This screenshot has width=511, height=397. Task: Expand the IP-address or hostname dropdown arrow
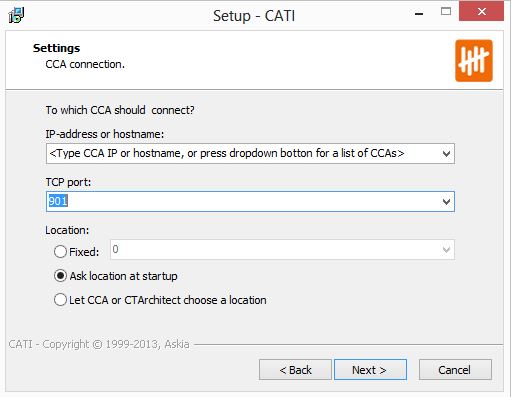tap(446, 154)
